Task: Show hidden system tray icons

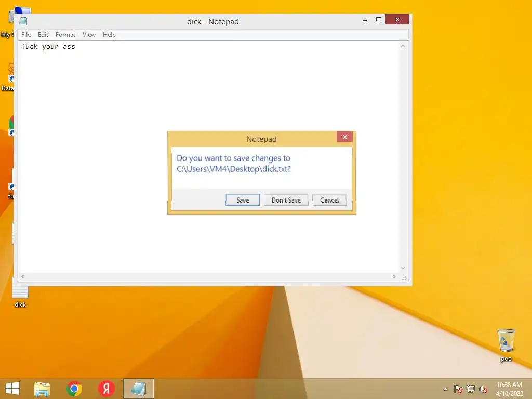Action: coord(445,389)
